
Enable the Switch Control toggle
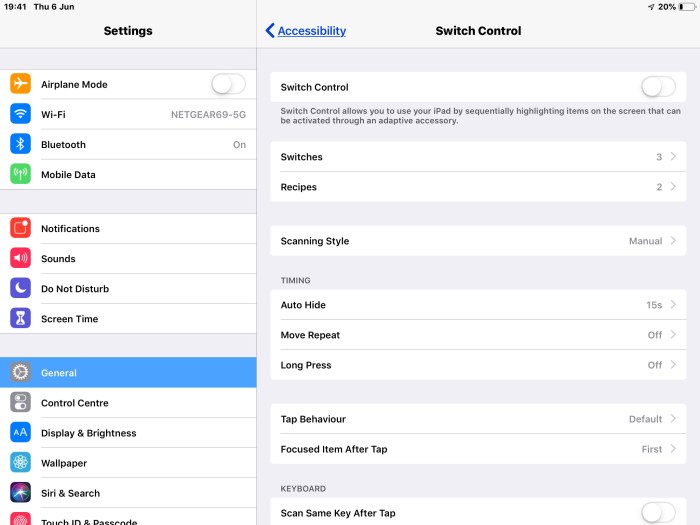click(x=658, y=87)
